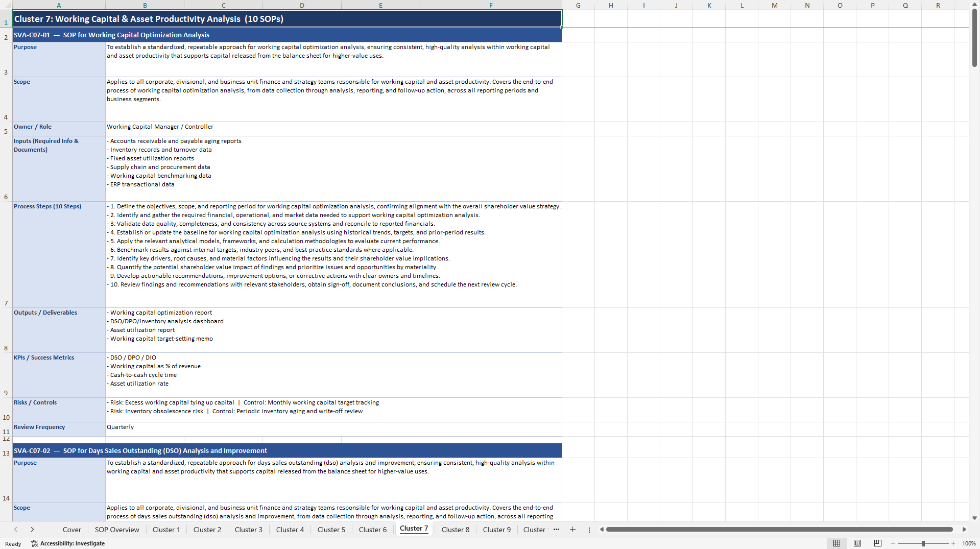
Task: Click the first Purpose label cell
Action: click(59, 59)
